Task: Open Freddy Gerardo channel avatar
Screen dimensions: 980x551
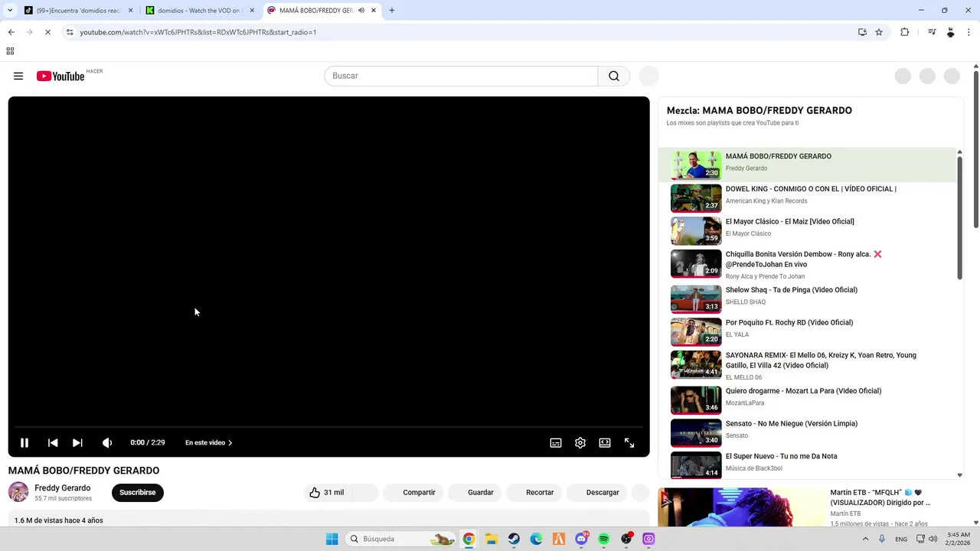Action: point(18,492)
